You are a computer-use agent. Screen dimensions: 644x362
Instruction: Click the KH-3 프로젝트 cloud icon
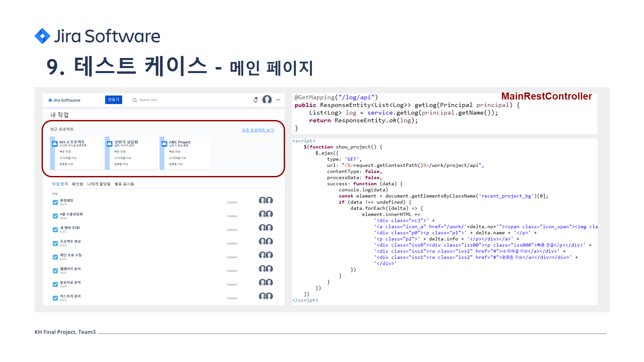coord(55,144)
